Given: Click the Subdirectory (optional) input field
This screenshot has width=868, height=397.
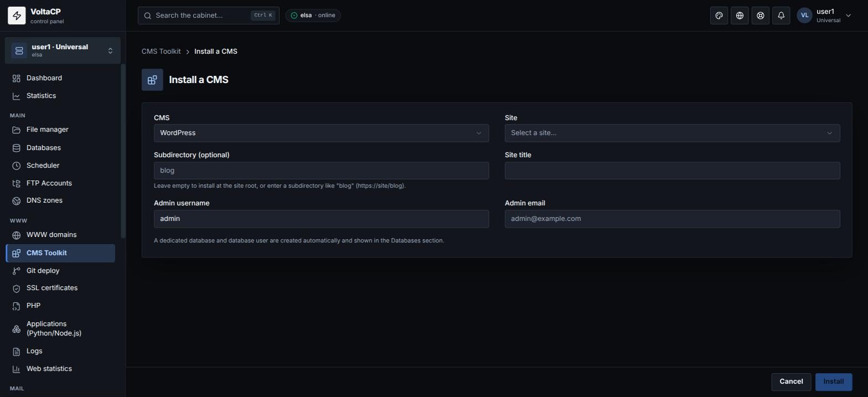Looking at the screenshot, I should click(x=321, y=171).
